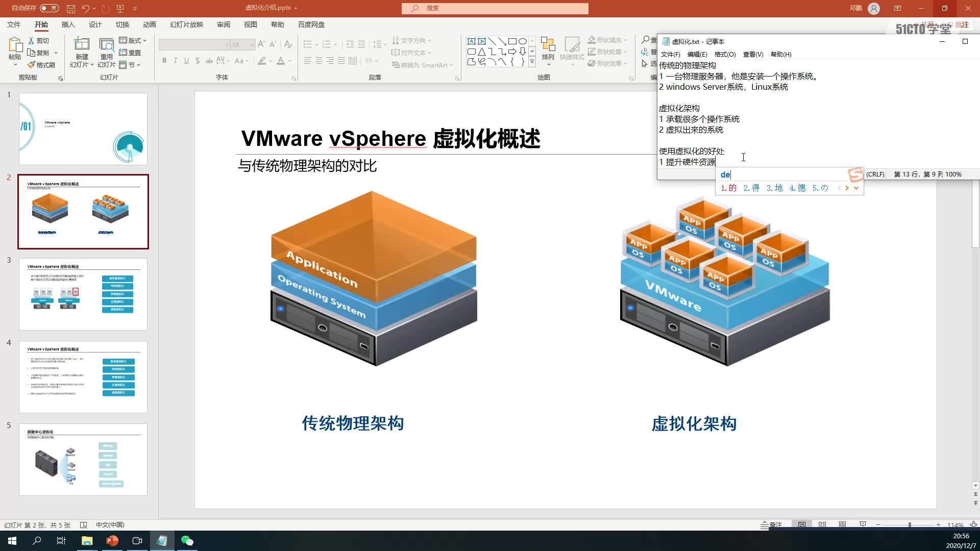
Task: Switch to the 设计 Design tab
Action: click(95, 24)
